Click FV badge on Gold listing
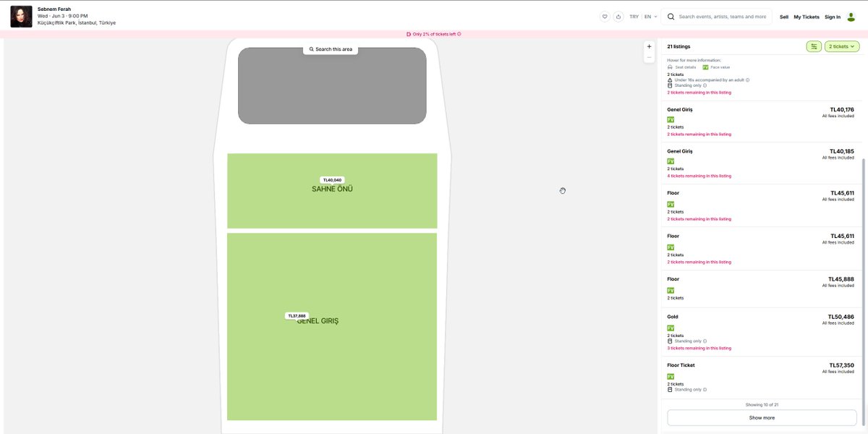Screen dimensions: 868x434 [x=671, y=328]
